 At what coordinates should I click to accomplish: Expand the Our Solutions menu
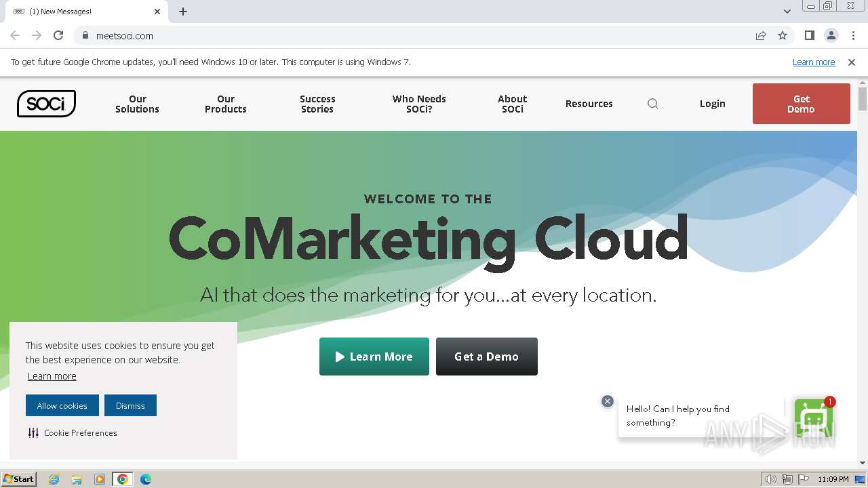[x=137, y=104]
